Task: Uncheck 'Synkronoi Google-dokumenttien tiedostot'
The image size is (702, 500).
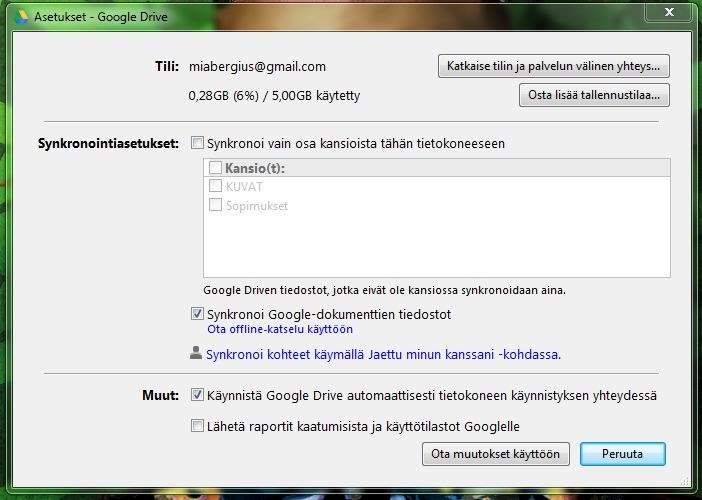Action: click(197, 314)
